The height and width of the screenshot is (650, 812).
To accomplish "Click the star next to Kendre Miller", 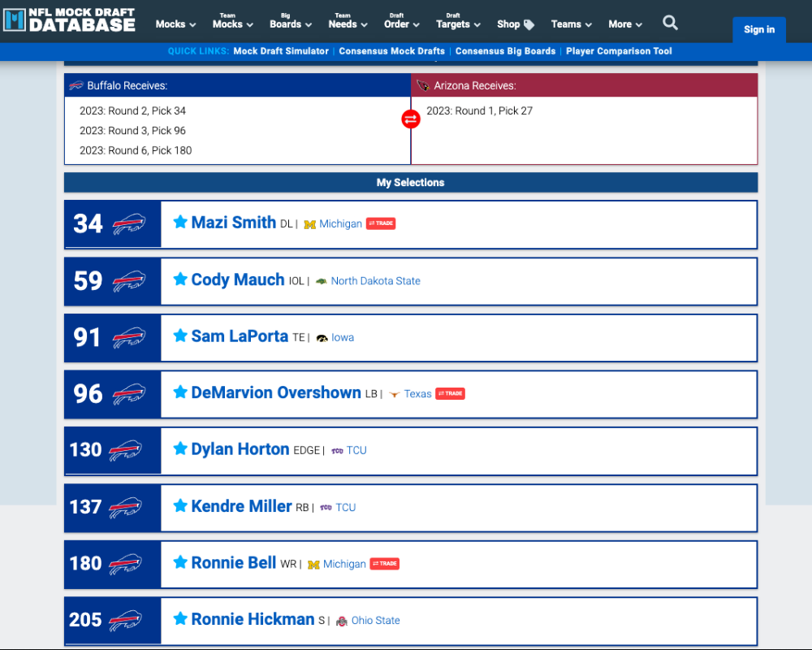I will 180,505.
